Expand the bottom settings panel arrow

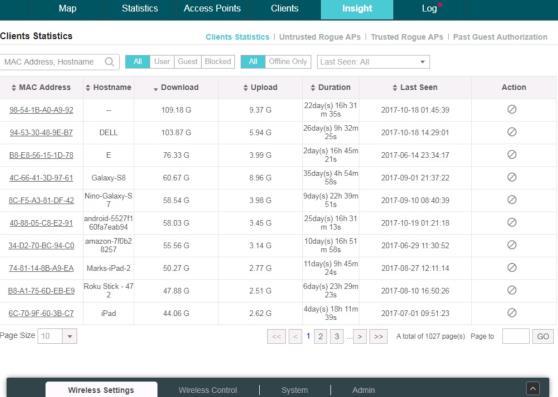tap(533, 389)
